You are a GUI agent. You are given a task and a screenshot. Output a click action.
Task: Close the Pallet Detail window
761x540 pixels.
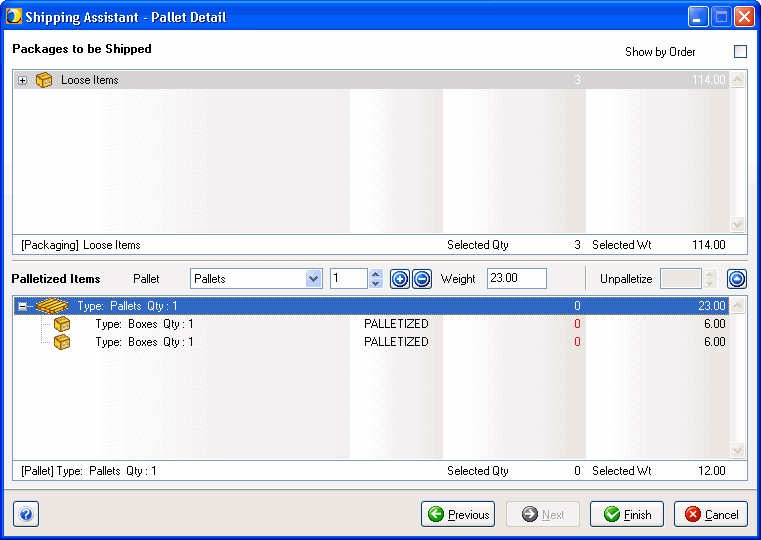(x=744, y=17)
